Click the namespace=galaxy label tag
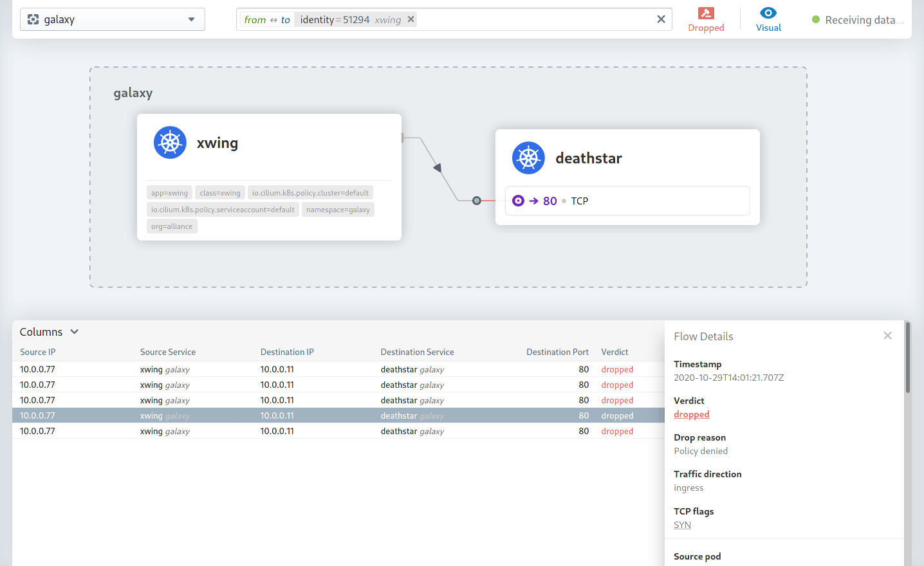Viewport: 924px width, 566px height. pos(338,210)
